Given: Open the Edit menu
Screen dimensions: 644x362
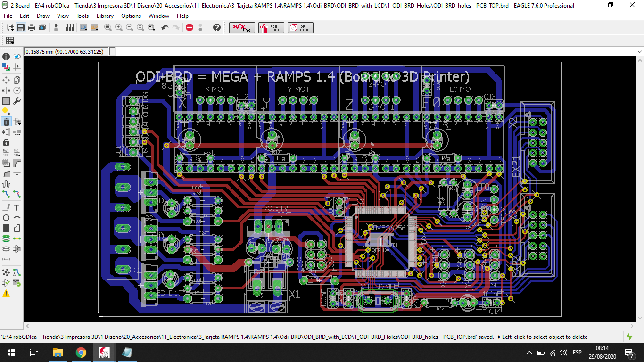Looking at the screenshot, I should pyautogui.click(x=25, y=16).
